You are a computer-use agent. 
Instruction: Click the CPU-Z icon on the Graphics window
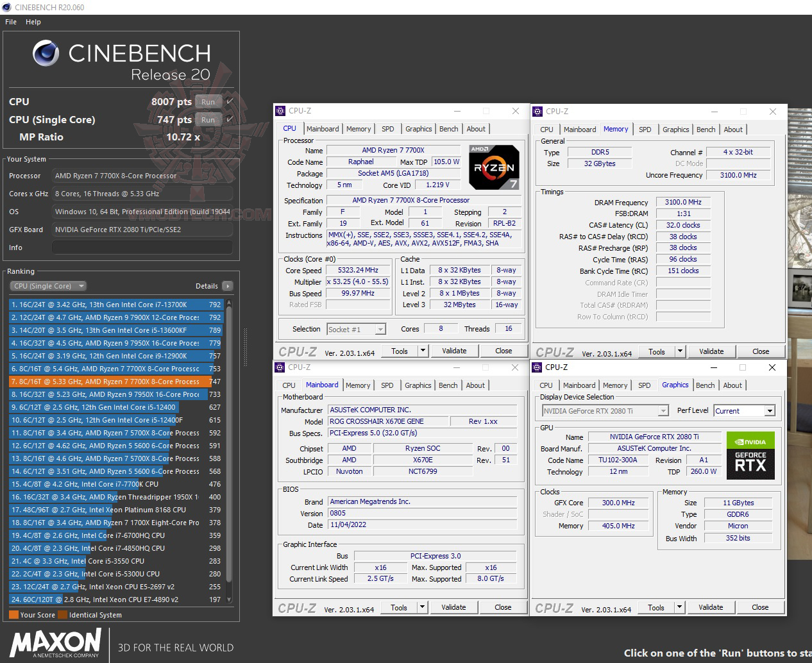(x=536, y=367)
